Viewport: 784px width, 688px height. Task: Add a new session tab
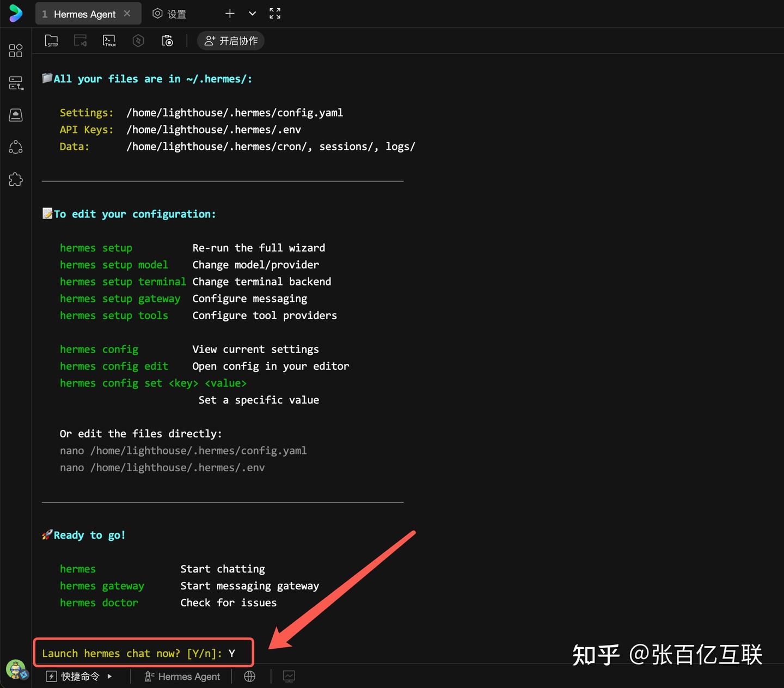click(x=230, y=14)
